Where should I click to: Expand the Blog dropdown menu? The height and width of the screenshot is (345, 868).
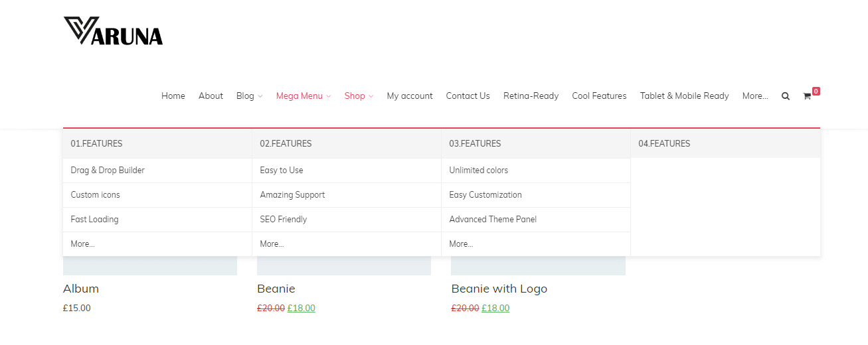click(x=249, y=96)
